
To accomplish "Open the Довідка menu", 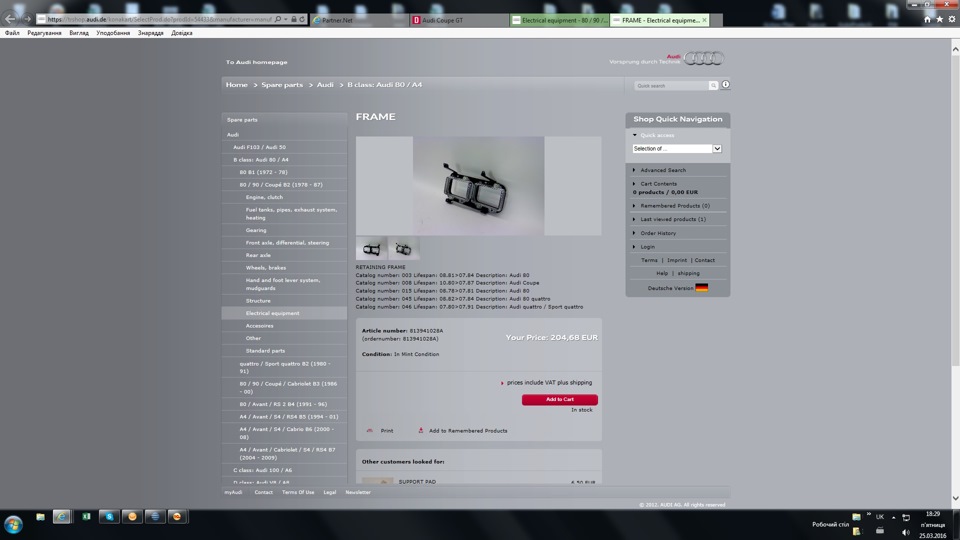I will [x=182, y=33].
